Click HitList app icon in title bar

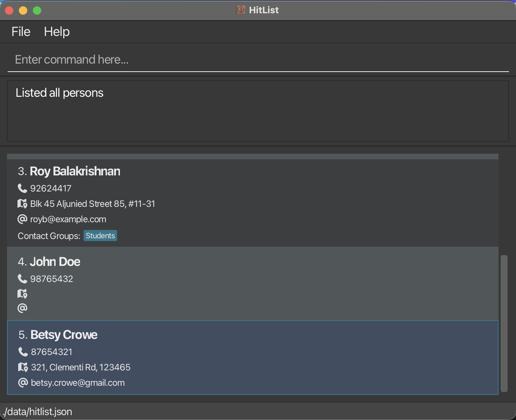[x=241, y=10]
